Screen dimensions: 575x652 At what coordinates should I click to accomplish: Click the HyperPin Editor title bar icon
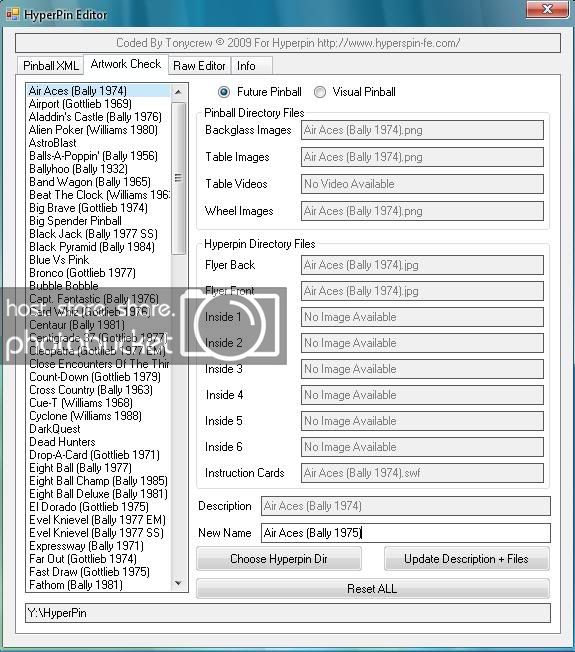coord(12,14)
